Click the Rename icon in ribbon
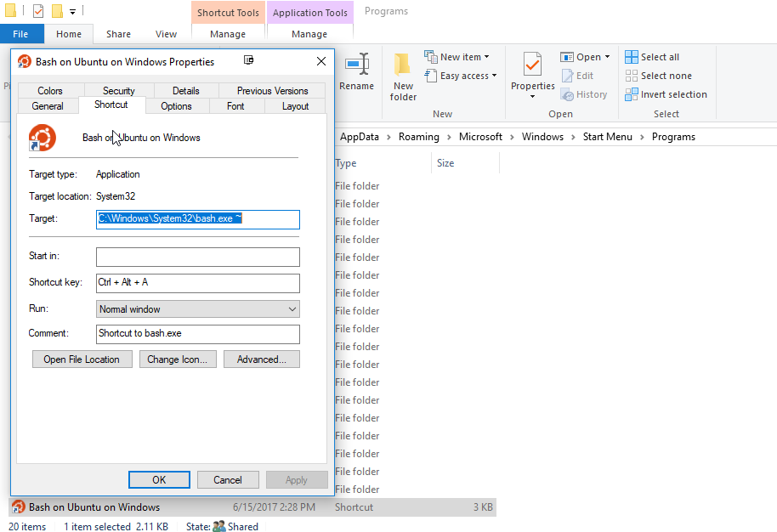 (357, 65)
